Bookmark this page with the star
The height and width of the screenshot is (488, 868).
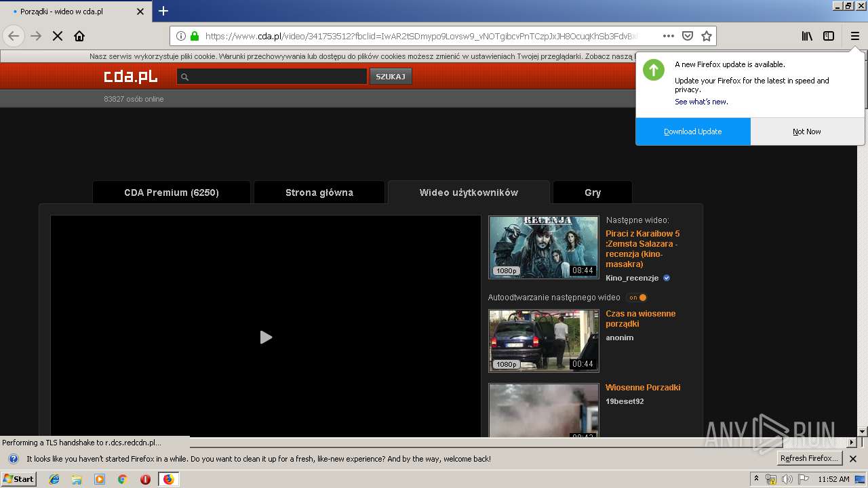[706, 36]
